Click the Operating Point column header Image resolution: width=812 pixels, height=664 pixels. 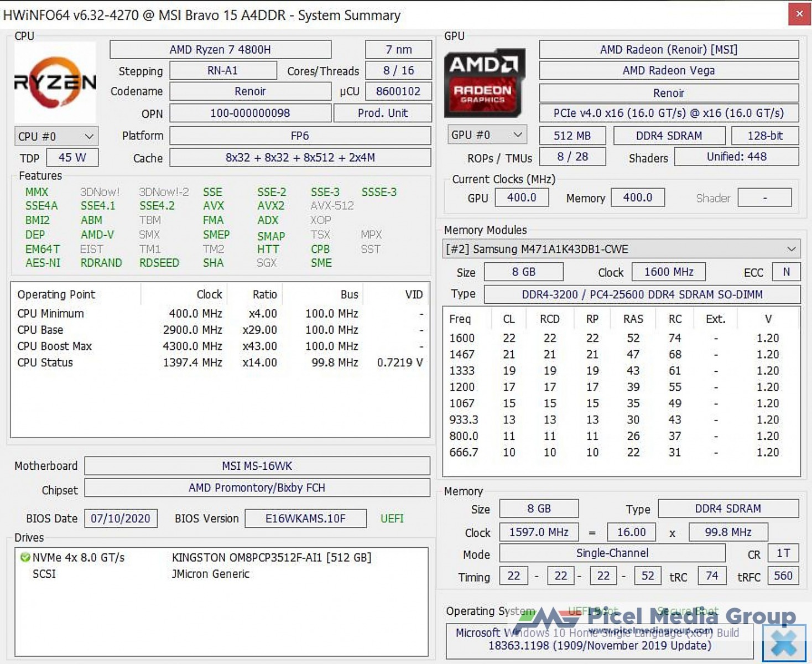(76, 294)
